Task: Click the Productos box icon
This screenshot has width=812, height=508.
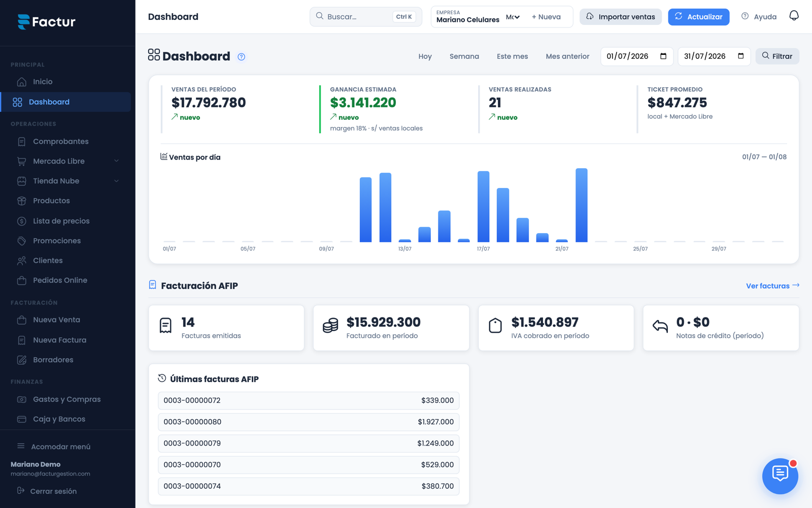Action: click(x=21, y=201)
